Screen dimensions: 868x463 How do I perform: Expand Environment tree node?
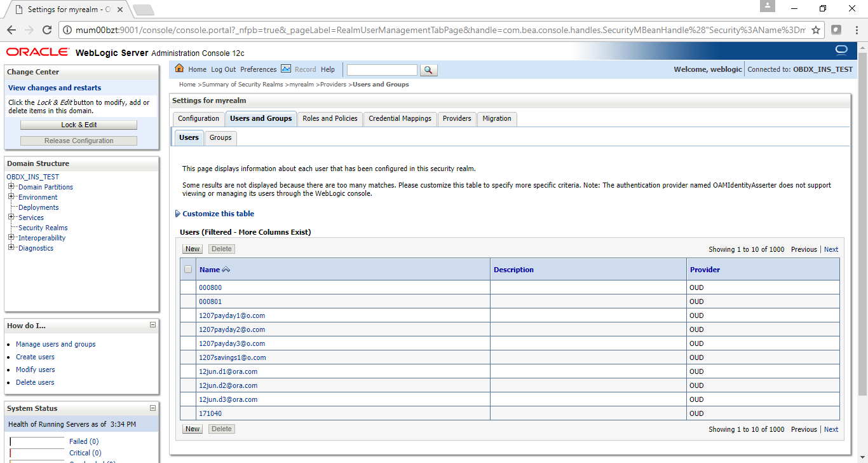pos(11,197)
